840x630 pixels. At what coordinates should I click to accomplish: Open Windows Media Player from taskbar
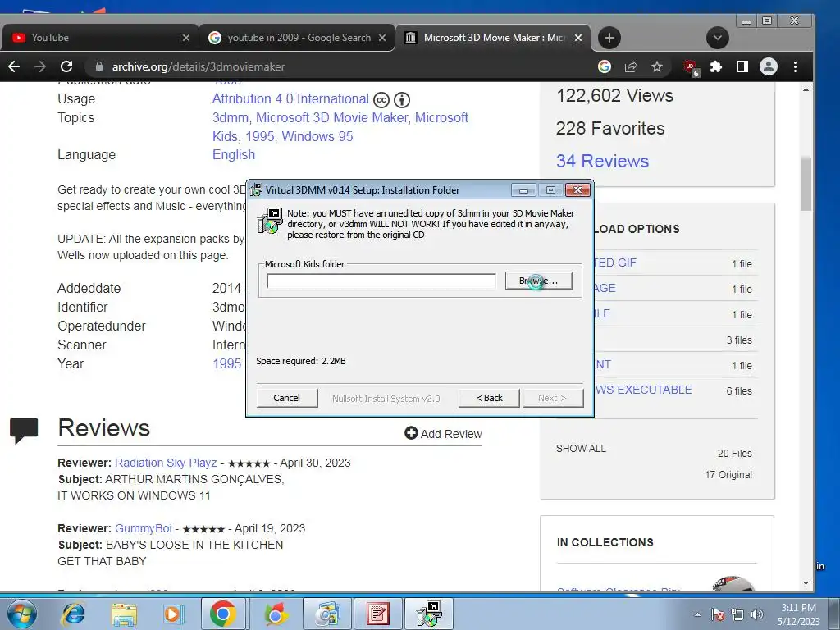(172, 614)
